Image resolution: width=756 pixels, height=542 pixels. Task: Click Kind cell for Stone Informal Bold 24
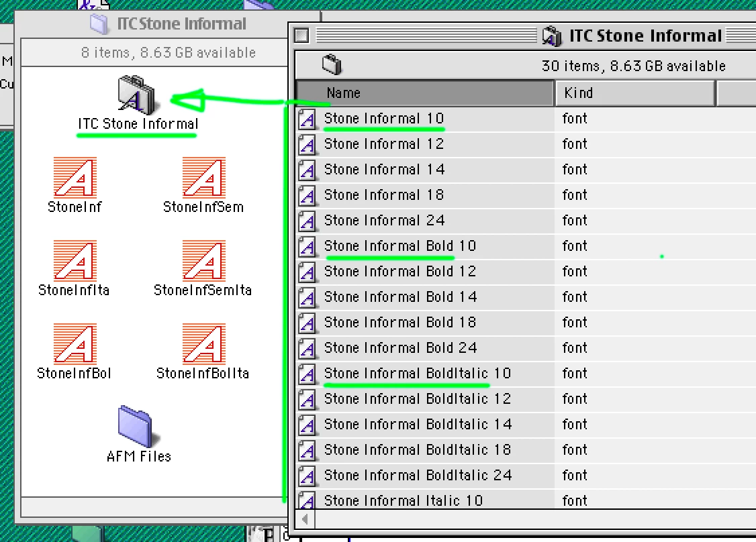tap(575, 348)
